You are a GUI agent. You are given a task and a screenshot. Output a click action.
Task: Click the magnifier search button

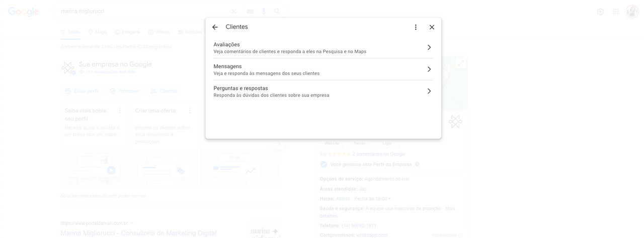(x=277, y=12)
